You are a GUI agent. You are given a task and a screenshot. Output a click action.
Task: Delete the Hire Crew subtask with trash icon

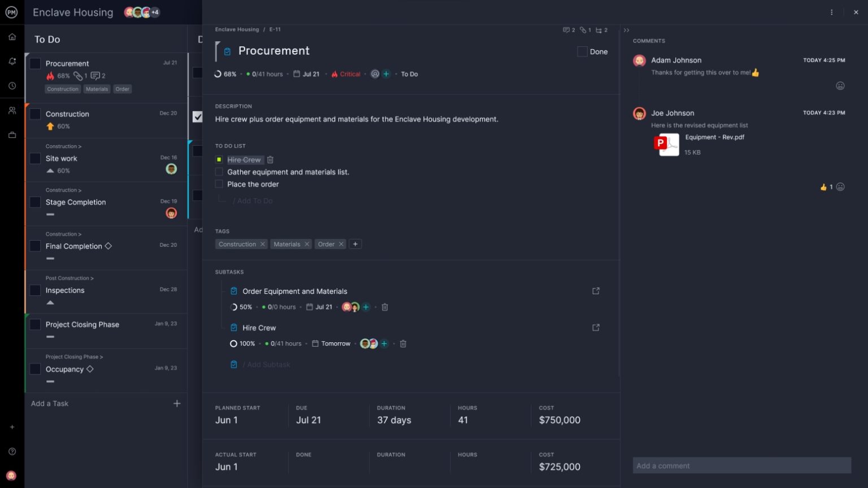click(x=403, y=343)
